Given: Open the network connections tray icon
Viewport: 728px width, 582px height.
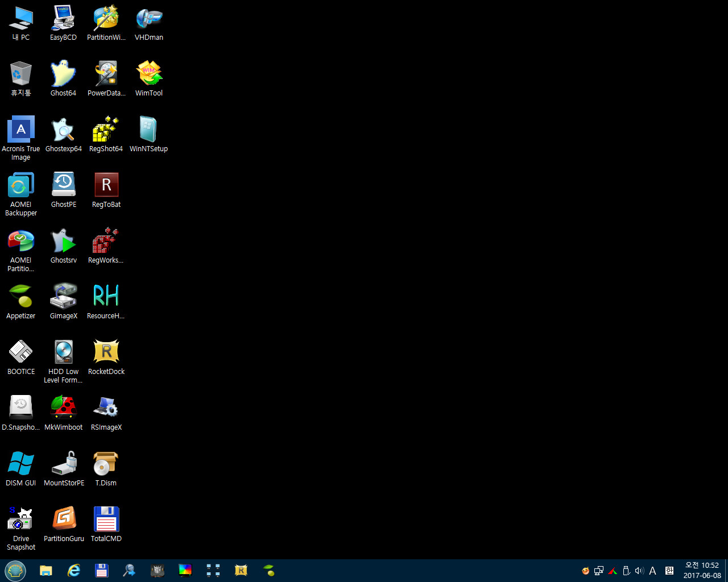Looking at the screenshot, I should [599, 571].
